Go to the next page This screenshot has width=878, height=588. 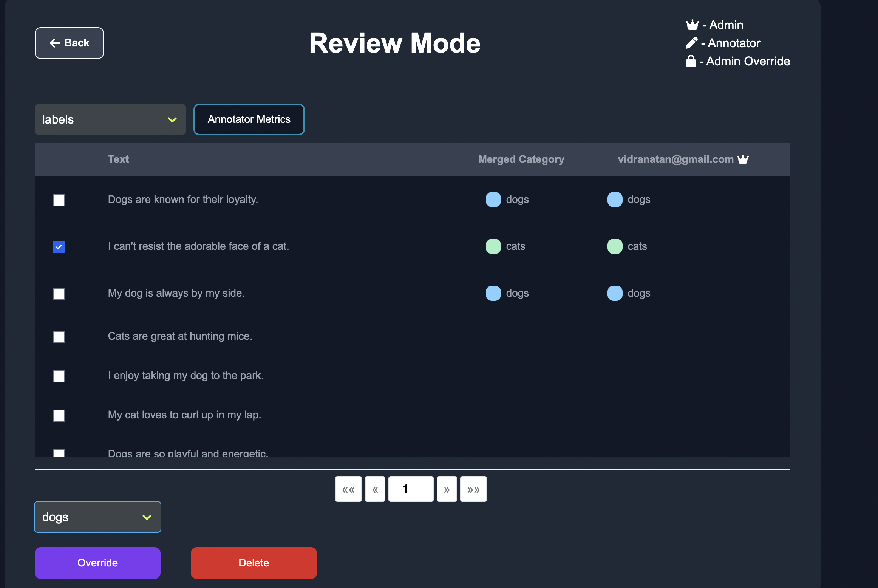click(x=447, y=489)
